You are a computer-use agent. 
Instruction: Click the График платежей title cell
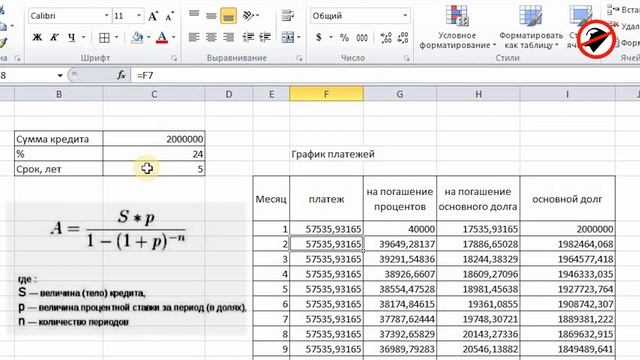coord(326,154)
